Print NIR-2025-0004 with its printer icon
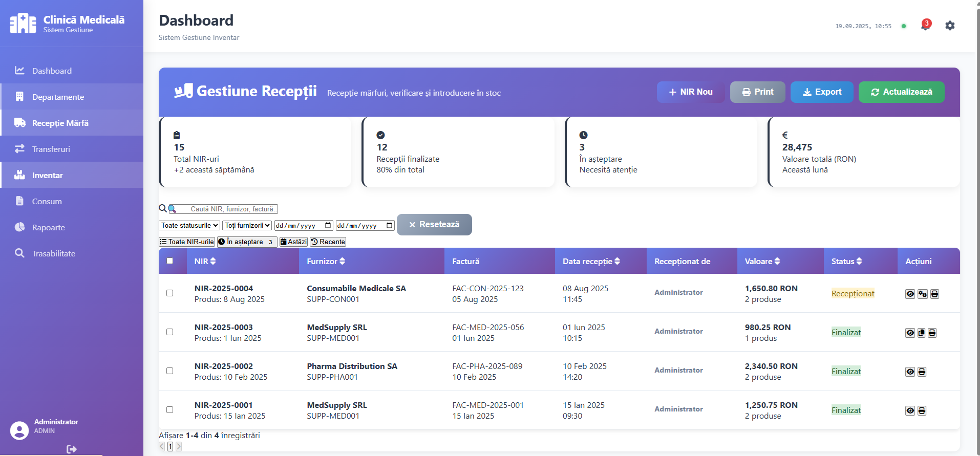Screen dimensions: 980x456 click(934, 294)
